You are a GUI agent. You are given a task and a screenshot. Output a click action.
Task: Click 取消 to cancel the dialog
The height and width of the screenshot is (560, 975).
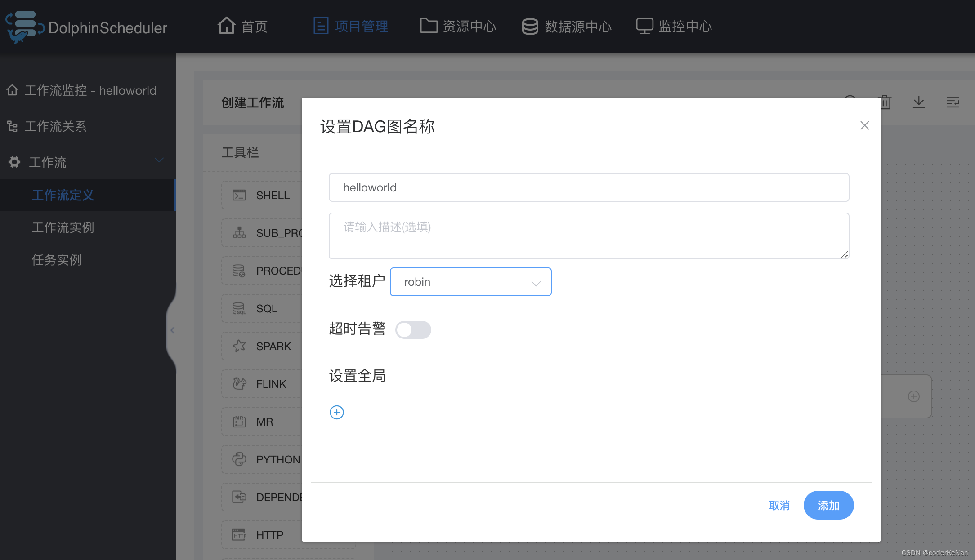(x=779, y=505)
